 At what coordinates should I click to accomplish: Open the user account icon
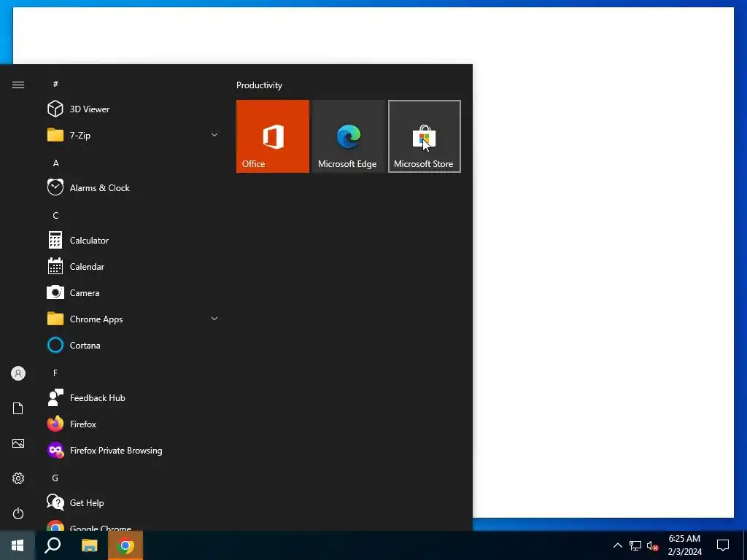(x=18, y=373)
